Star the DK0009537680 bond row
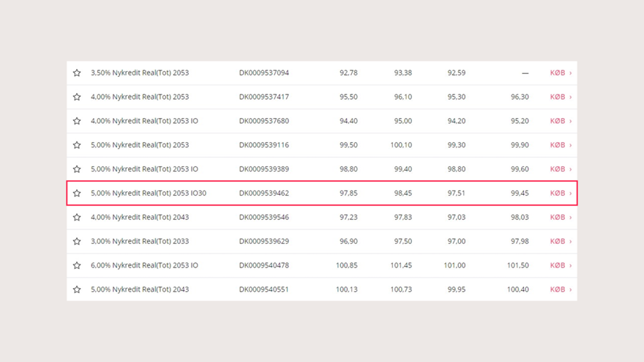Screen dimensions: 644x362 pos(77,121)
